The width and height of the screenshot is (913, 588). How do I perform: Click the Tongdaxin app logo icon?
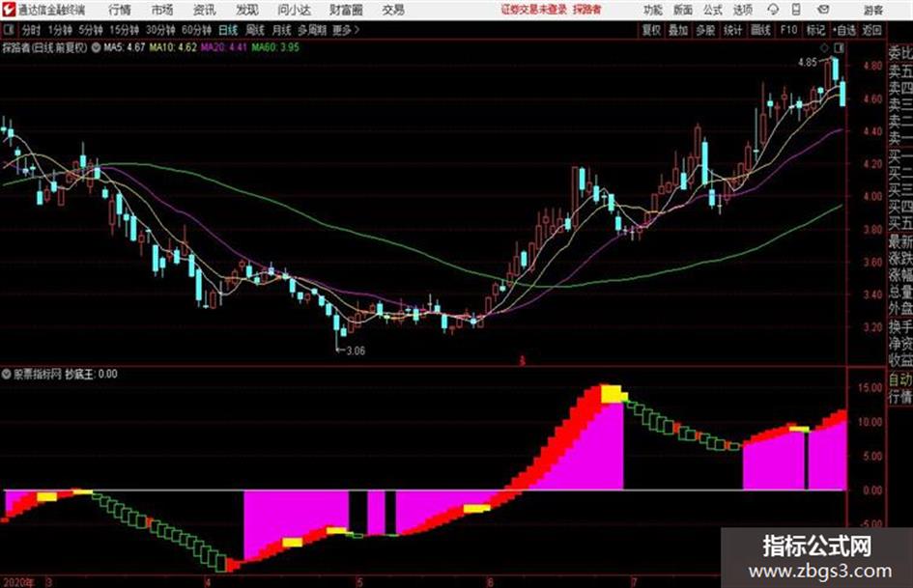tap(8, 10)
